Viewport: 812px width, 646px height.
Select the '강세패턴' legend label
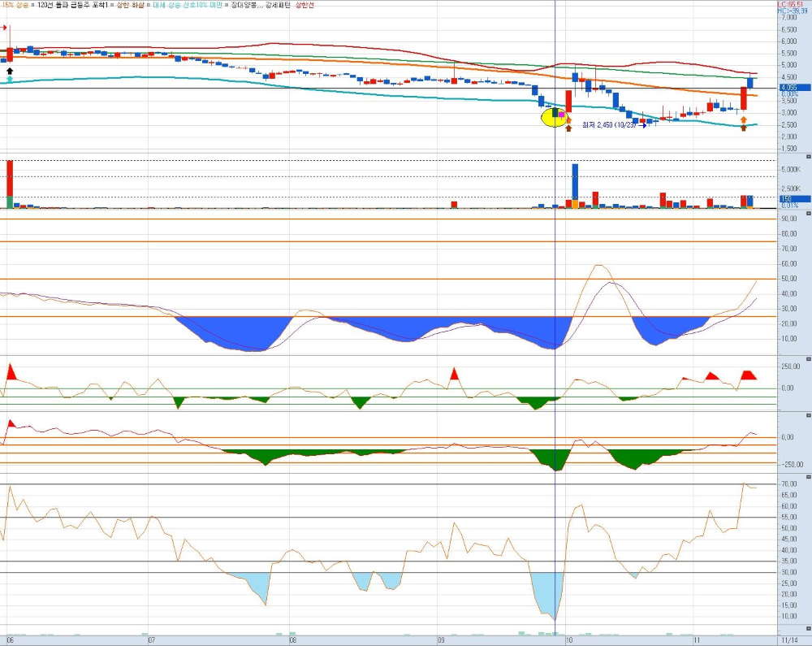click(278, 5)
